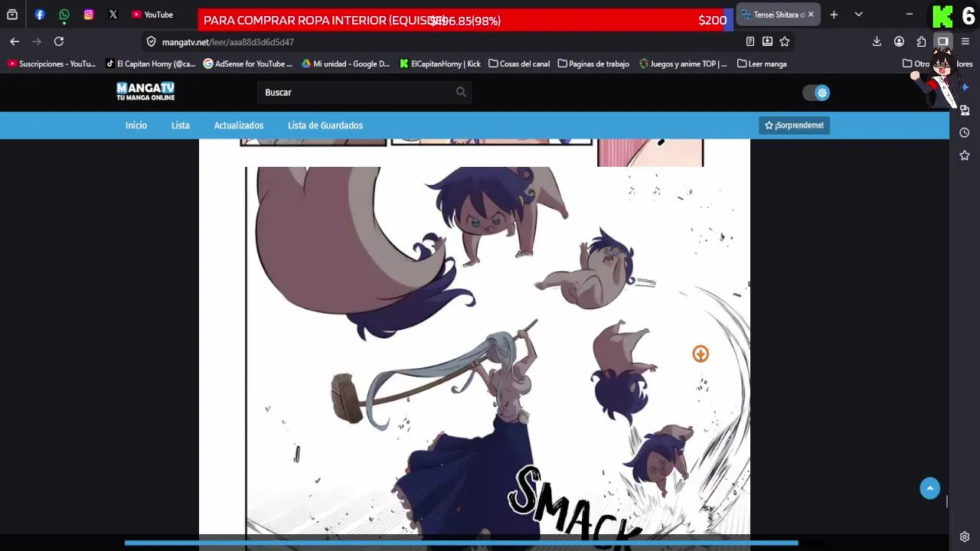Open the AdSense for YouTube bookmark

click(248, 64)
